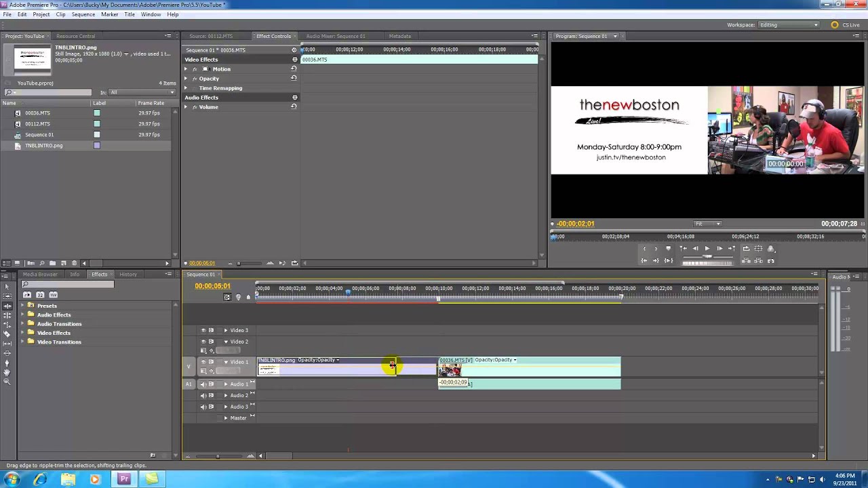868x488 pixels.
Task: Click Find icon in Project panel
Action: click(x=41, y=263)
